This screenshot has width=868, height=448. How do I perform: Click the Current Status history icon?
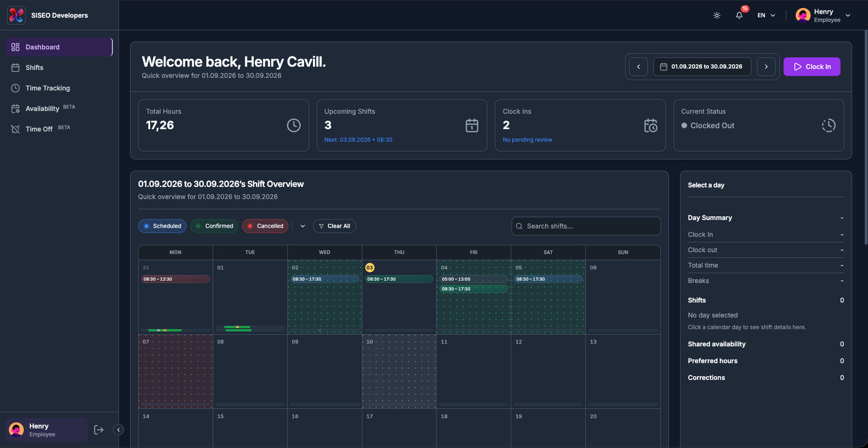pyautogui.click(x=829, y=125)
